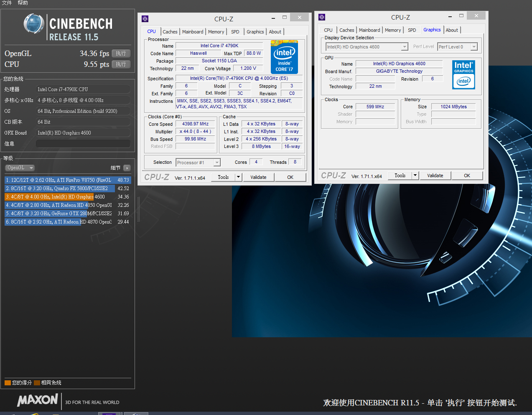Click the CPU-Z app icon in left title bar
This screenshot has height=415, width=532.
pyautogui.click(x=145, y=19)
